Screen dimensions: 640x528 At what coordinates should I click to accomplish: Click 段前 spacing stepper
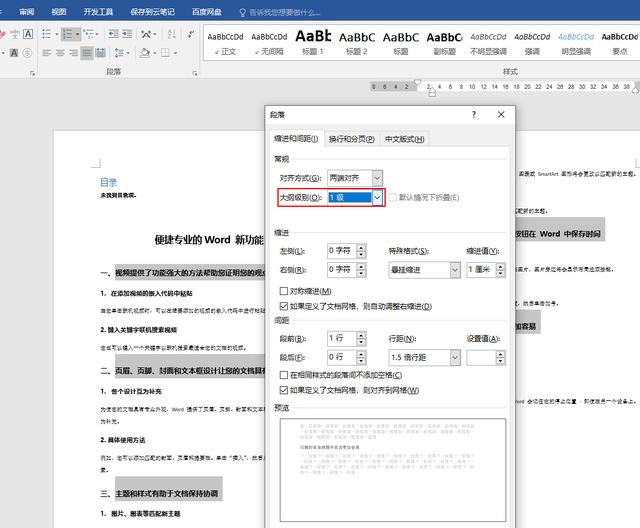pos(361,338)
